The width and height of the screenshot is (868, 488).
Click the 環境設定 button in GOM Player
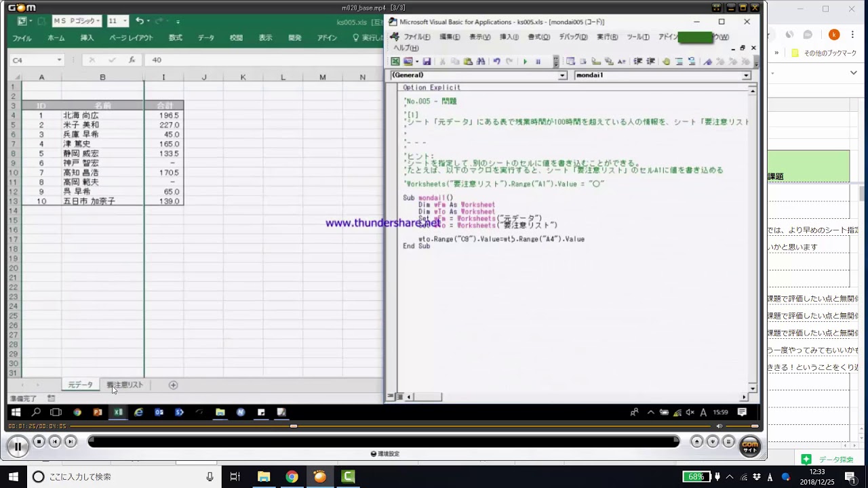coord(384,454)
